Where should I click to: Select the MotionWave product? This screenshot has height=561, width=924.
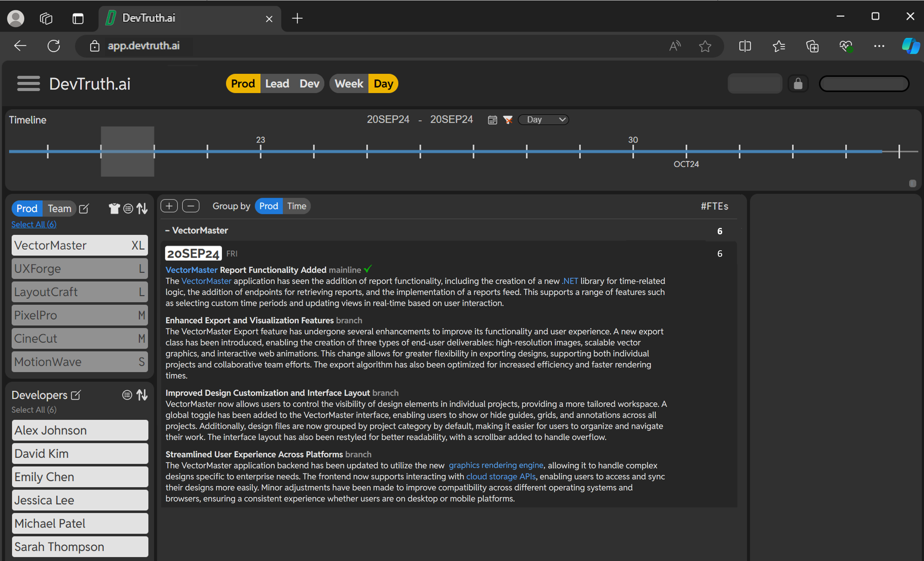point(80,362)
